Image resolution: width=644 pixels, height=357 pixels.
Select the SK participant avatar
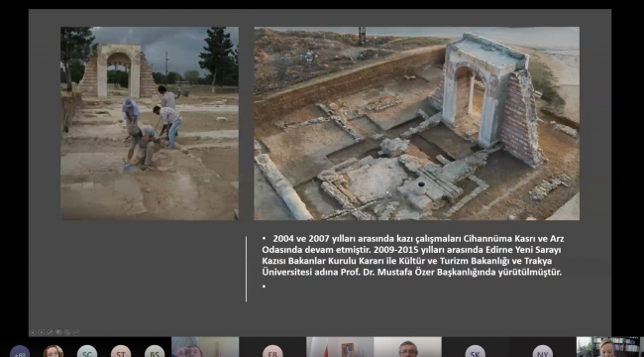(476, 352)
